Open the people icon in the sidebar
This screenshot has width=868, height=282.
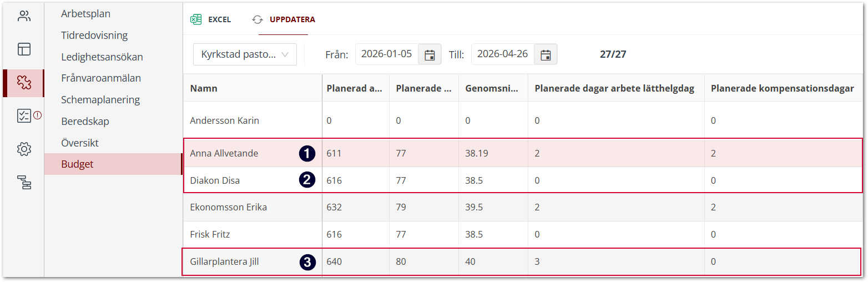point(24,16)
